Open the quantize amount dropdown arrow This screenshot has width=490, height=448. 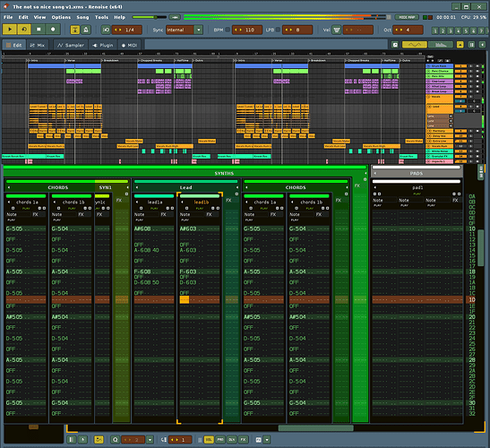pyautogui.click(x=150, y=440)
